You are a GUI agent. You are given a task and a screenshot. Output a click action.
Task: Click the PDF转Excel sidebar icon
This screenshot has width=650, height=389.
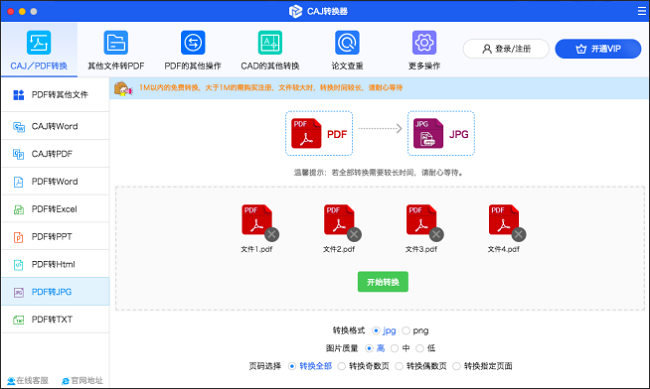coord(19,209)
